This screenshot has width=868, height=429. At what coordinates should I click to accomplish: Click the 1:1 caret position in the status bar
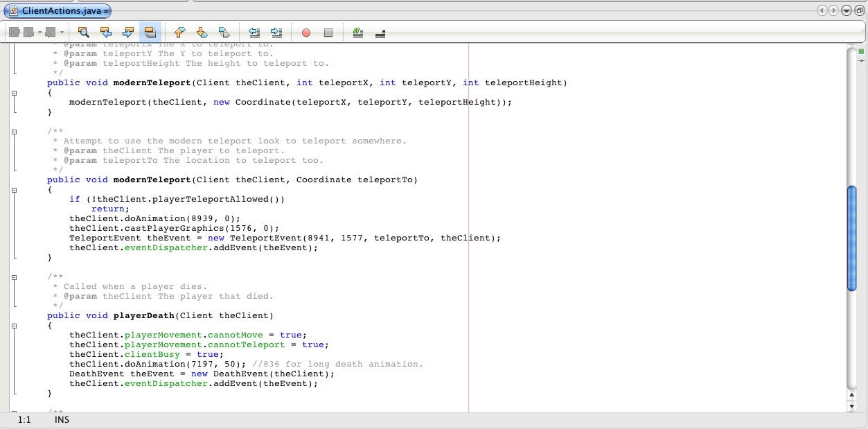pos(24,419)
